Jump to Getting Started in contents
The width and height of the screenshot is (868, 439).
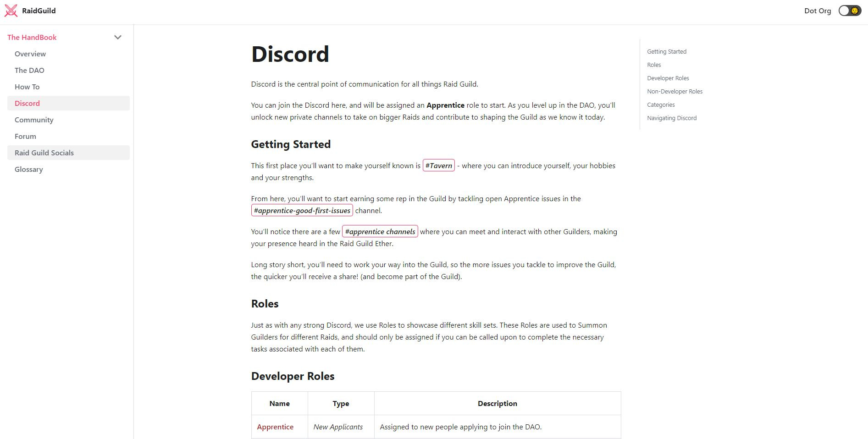667,51
